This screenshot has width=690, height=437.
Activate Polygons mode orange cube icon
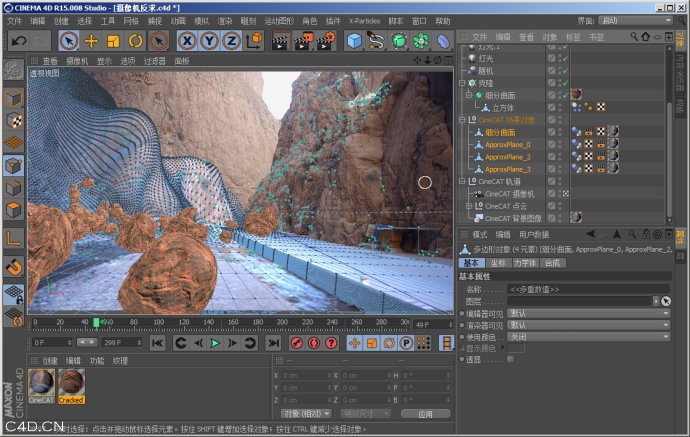pos(14,210)
